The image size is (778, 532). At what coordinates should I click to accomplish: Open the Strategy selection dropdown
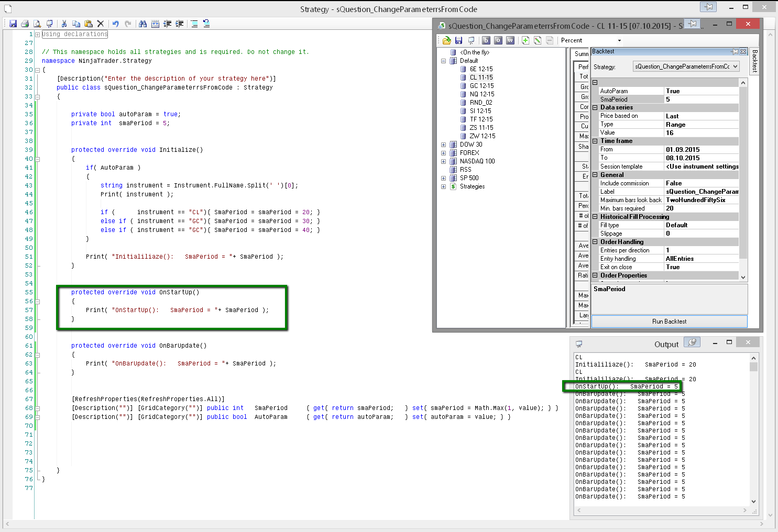tap(736, 66)
